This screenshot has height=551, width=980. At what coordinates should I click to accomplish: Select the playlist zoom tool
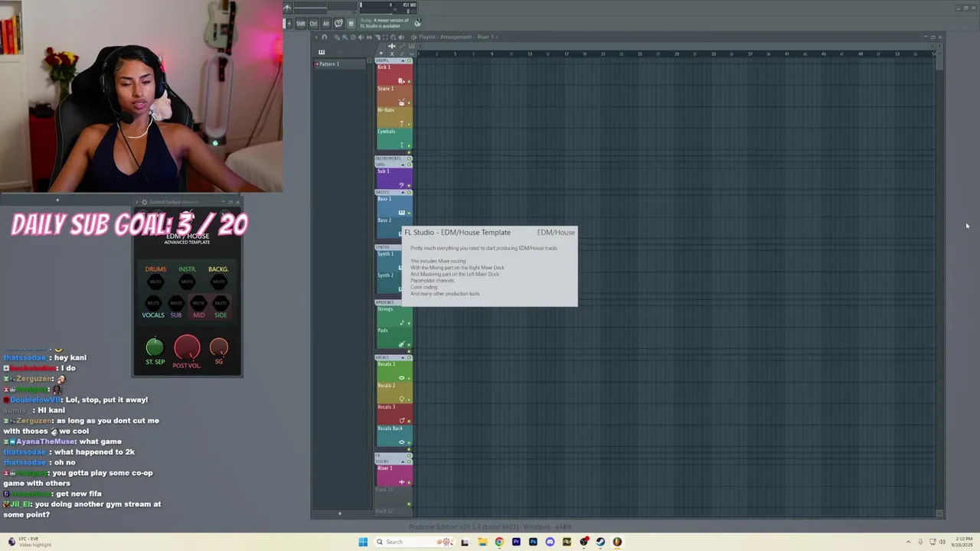[394, 37]
